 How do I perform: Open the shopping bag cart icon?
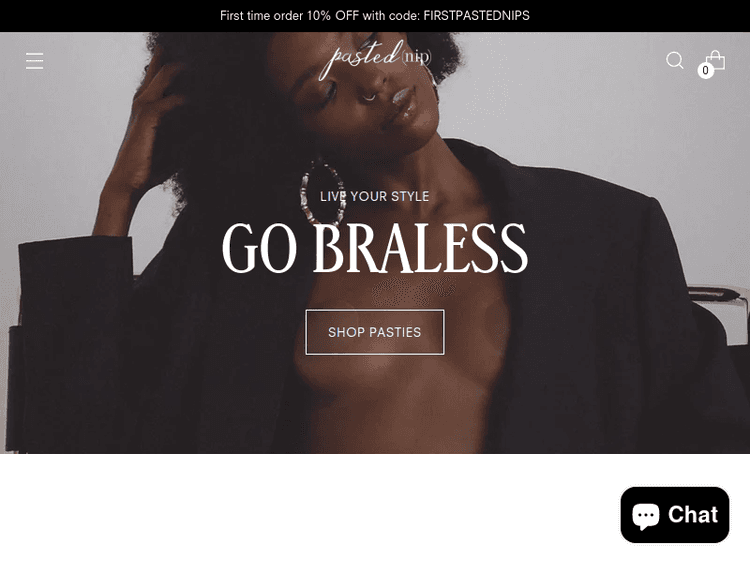[716, 60]
